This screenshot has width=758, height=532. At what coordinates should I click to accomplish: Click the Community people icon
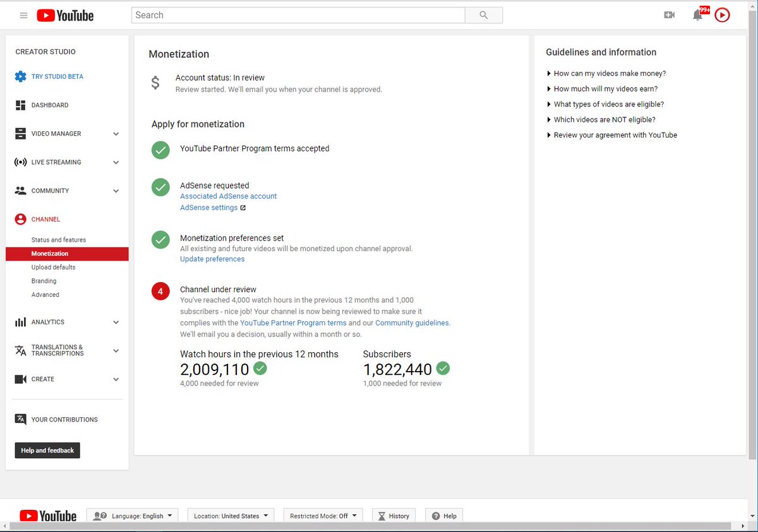coord(20,191)
